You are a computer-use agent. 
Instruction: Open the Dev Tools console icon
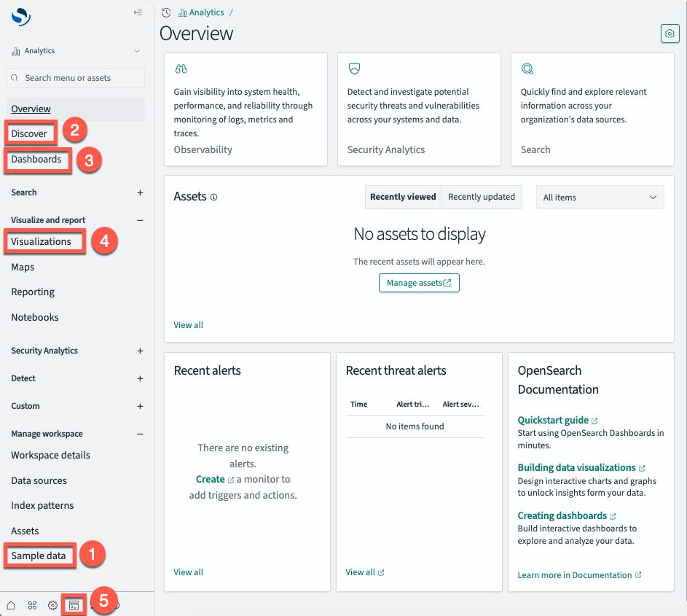pos(74,606)
